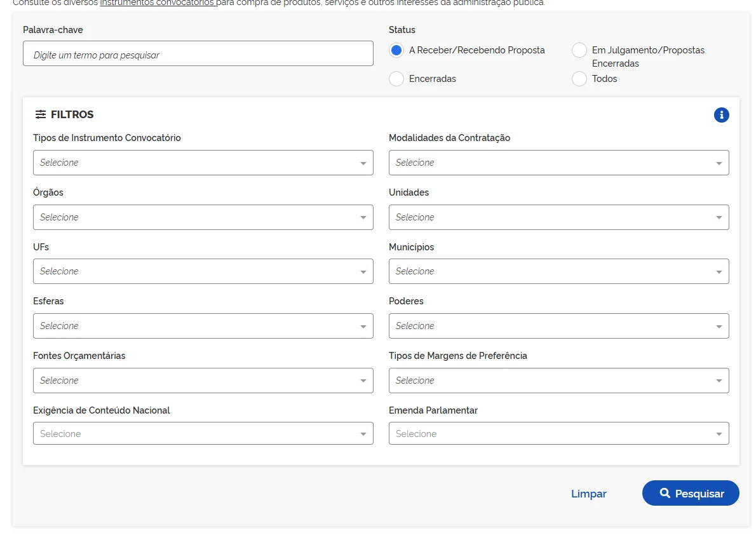Select the Todos status radio button
Screen dimensions: 756x540
[x=579, y=79]
